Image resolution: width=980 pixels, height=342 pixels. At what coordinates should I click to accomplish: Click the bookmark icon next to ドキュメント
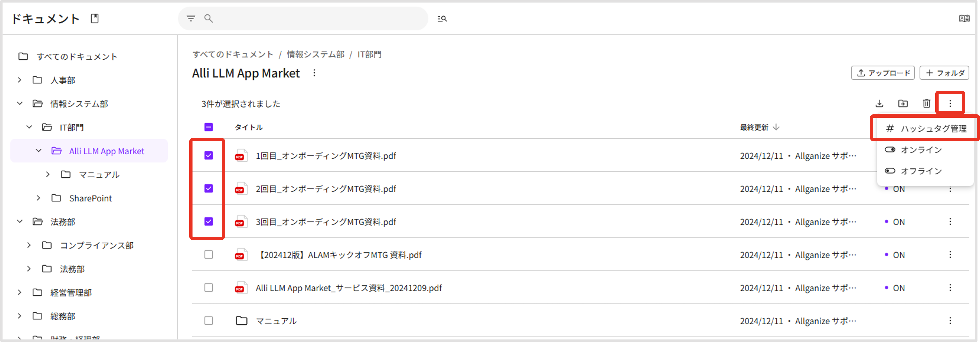[x=95, y=18]
